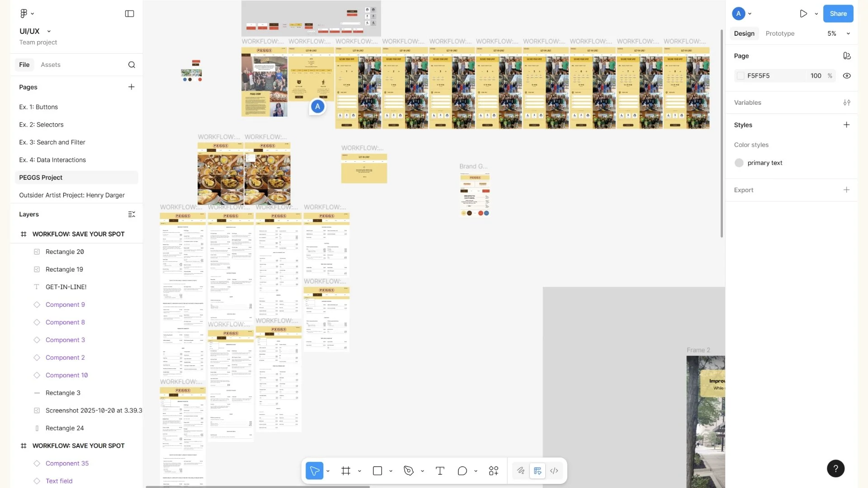868x488 pixels.
Task: Toggle the sidebar panel layout icon
Action: (129, 14)
